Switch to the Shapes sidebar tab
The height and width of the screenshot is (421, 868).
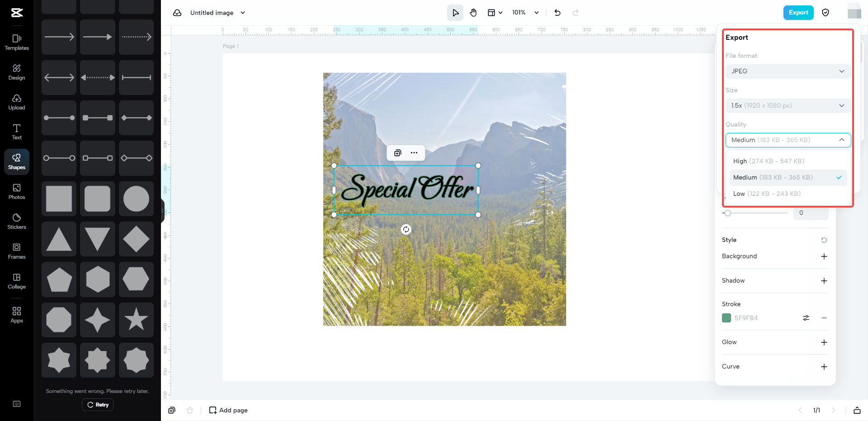[17, 162]
